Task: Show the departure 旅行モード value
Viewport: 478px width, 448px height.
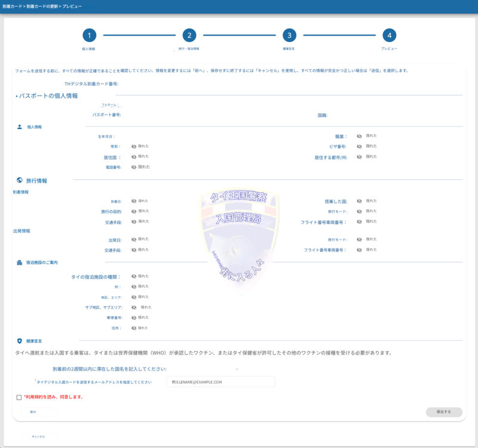Action: pos(360,240)
